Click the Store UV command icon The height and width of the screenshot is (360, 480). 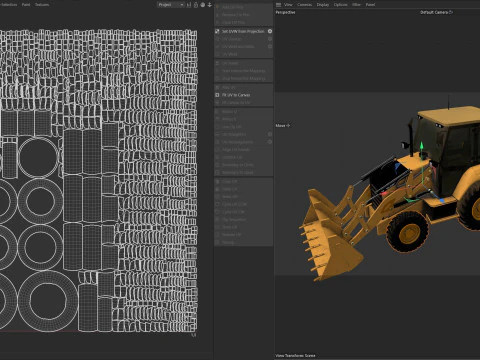[x=218, y=227]
